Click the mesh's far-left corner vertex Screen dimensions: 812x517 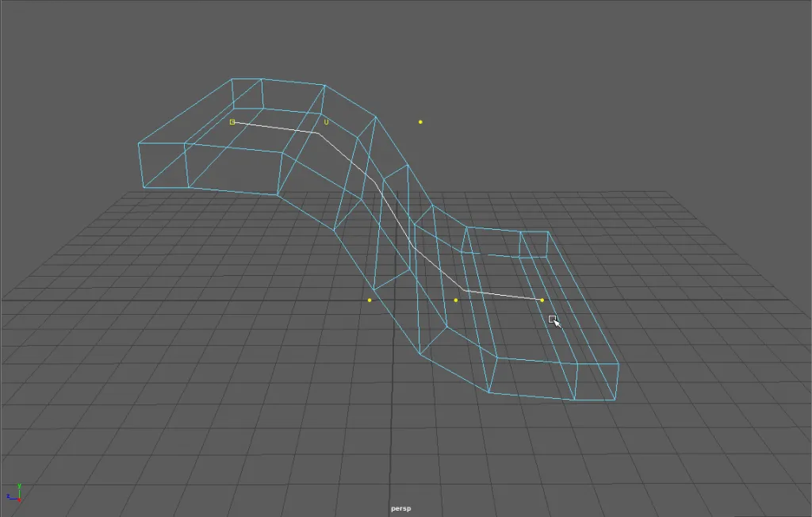(139, 144)
